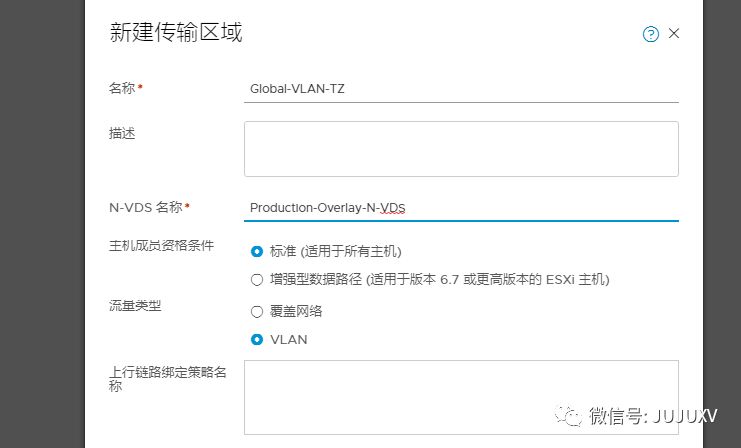
Task: Click the N-VDS 名称 label
Action: coord(146,207)
